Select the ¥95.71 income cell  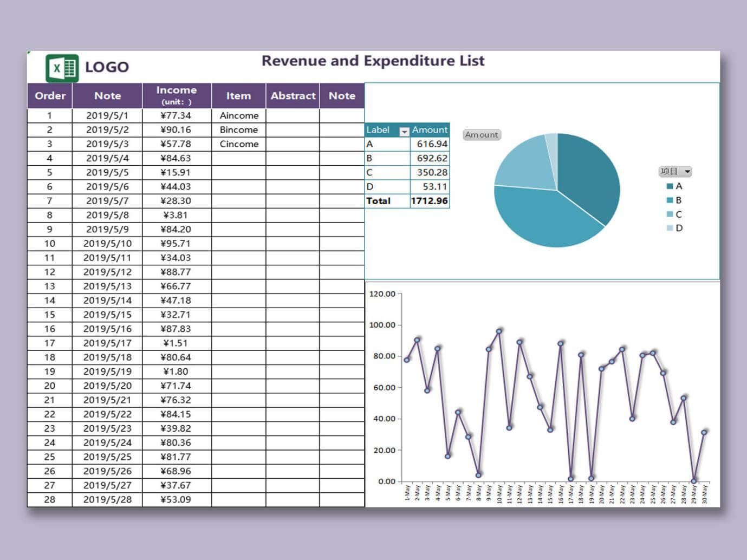pos(177,244)
